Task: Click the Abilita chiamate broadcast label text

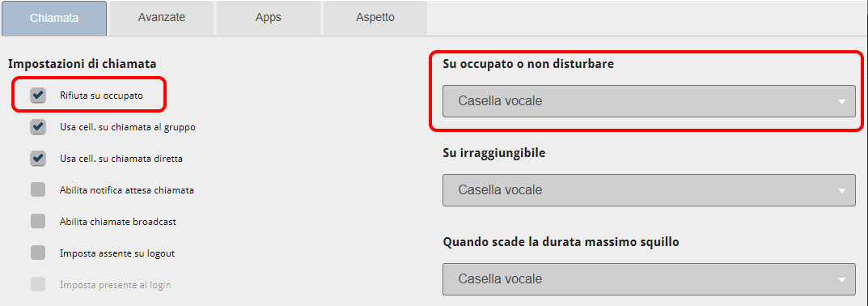Action: (118, 222)
